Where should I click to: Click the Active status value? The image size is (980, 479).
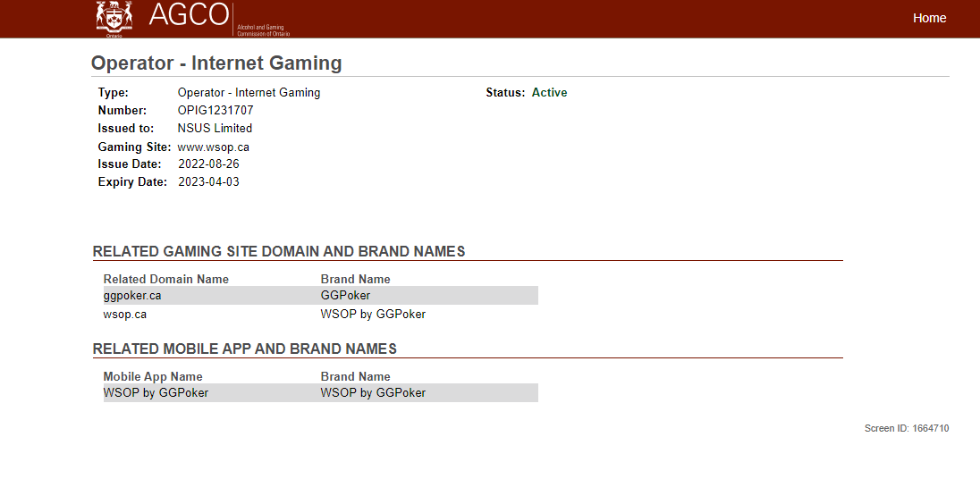point(549,93)
